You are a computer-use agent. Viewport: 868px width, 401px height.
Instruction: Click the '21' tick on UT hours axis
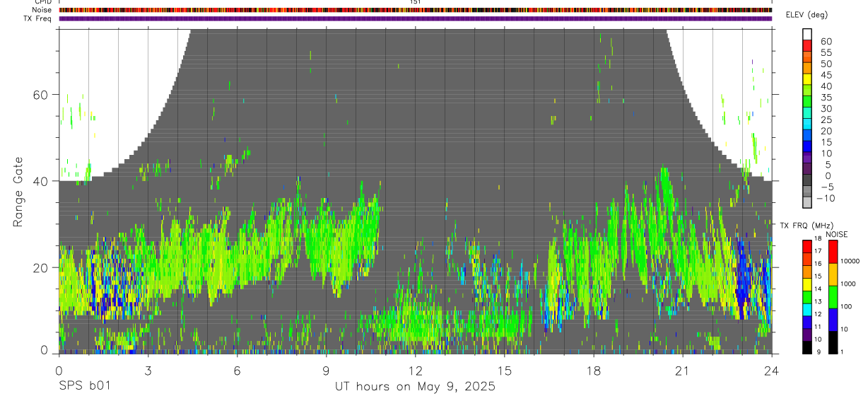point(682,370)
